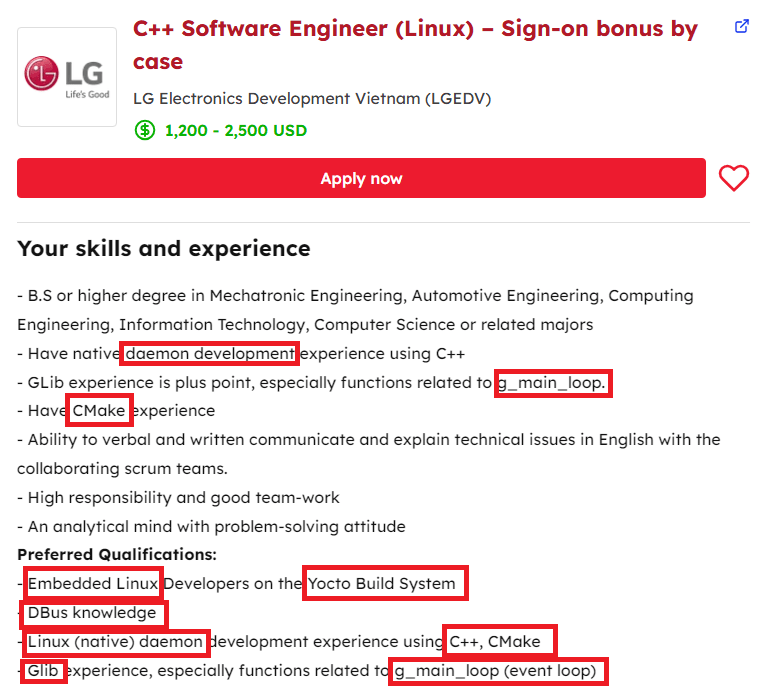Select the 'Embedded Linux' highlighted term
763x693 pixels.
click(92, 584)
